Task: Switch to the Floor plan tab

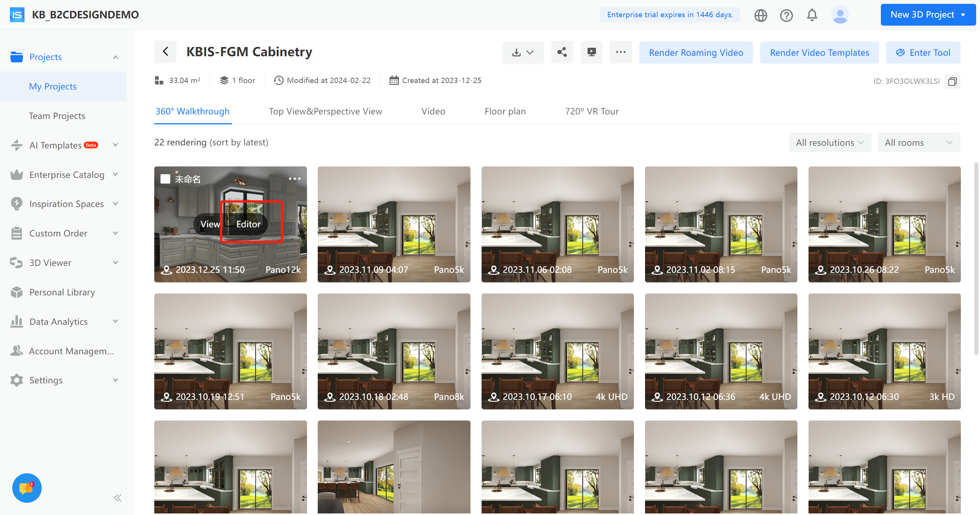Action: coord(505,111)
